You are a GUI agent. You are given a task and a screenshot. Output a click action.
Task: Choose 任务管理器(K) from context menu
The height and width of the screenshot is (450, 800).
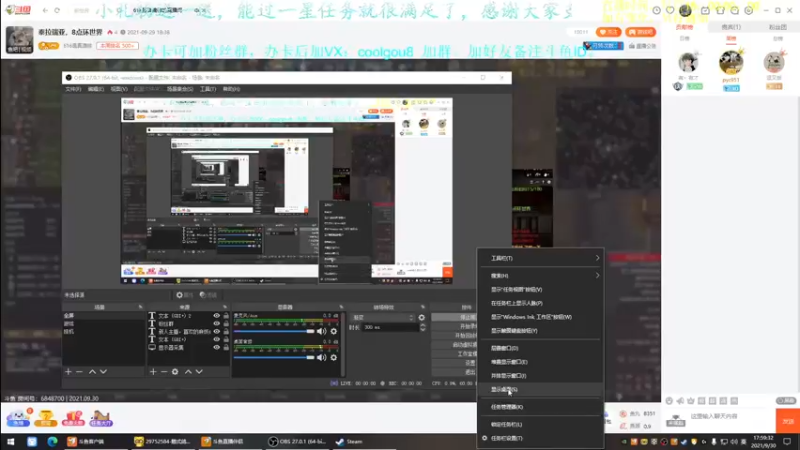pyautogui.click(x=540, y=407)
